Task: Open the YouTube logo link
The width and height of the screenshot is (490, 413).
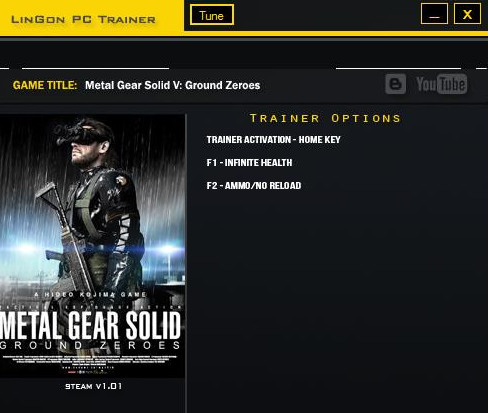Action: coord(441,84)
